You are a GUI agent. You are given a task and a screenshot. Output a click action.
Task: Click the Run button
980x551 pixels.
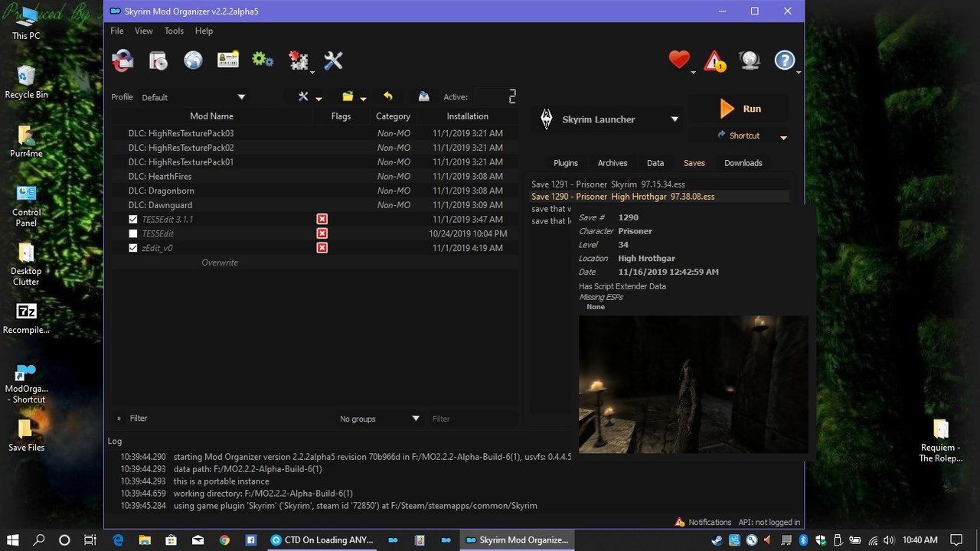click(x=740, y=109)
